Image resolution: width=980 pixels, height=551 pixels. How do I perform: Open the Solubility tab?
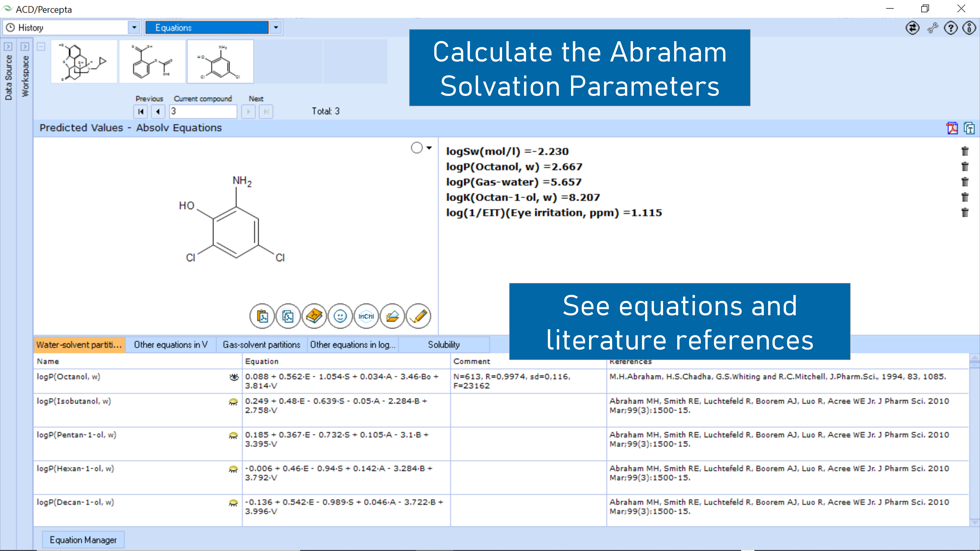click(444, 345)
